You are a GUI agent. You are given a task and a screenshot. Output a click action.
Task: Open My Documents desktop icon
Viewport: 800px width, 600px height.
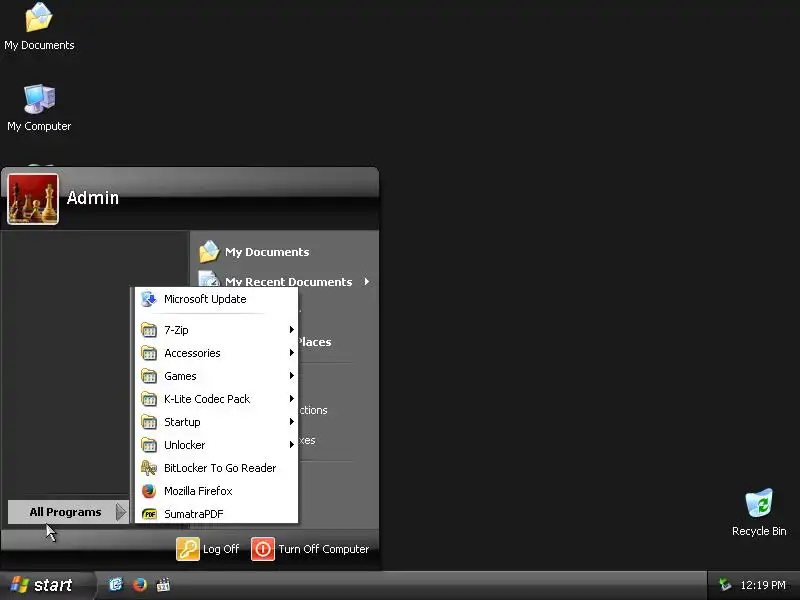(x=39, y=27)
